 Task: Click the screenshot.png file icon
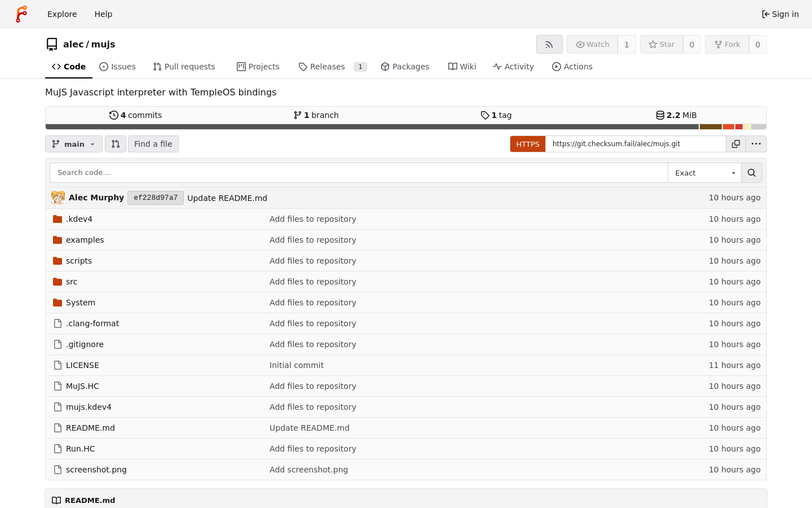pos(58,470)
